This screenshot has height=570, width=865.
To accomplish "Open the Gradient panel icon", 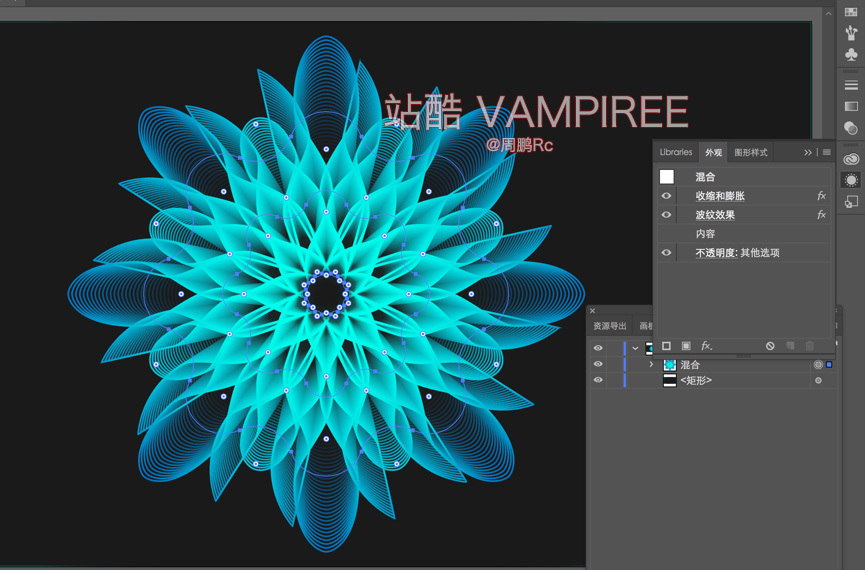I will pyautogui.click(x=851, y=106).
